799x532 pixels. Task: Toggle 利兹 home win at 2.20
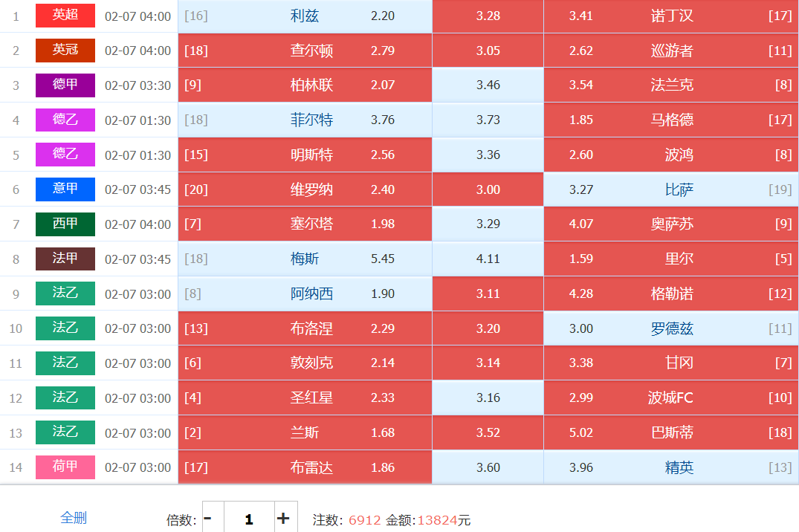click(x=305, y=16)
